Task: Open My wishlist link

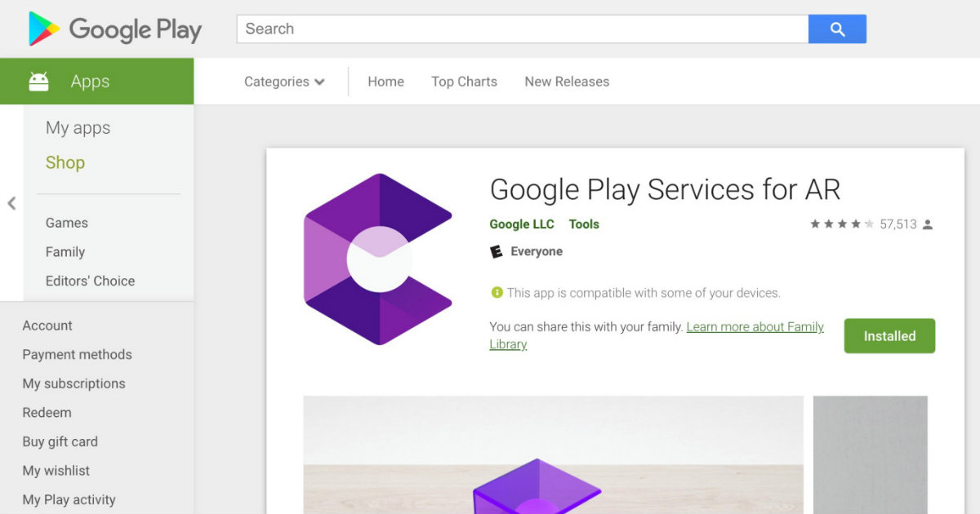Action: pyautogui.click(x=56, y=471)
